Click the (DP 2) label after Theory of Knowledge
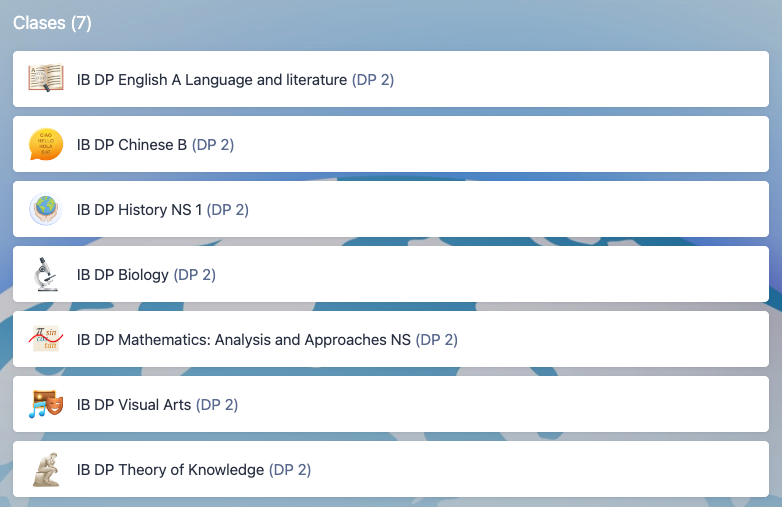This screenshot has height=507, width=782. [290, 470]
